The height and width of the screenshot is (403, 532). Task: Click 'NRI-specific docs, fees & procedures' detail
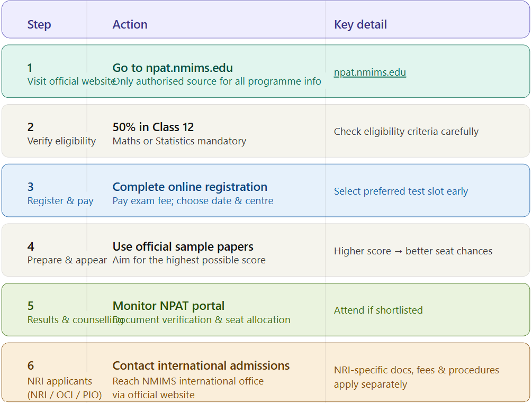pyautogui.click(x=417, y=370)
